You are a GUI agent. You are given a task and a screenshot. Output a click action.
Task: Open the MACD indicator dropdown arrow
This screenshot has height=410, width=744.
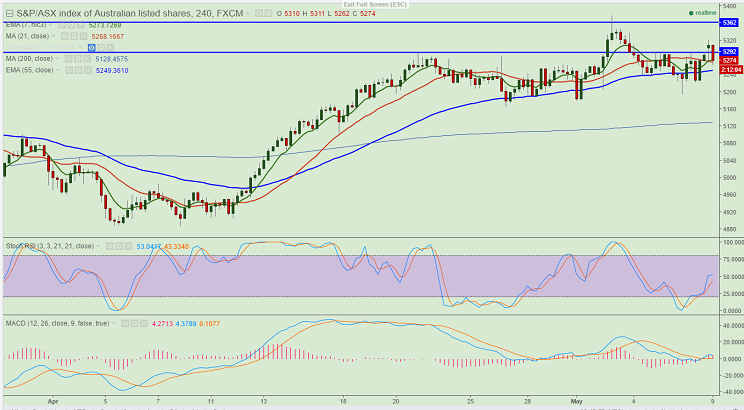(x=113, y=324)
